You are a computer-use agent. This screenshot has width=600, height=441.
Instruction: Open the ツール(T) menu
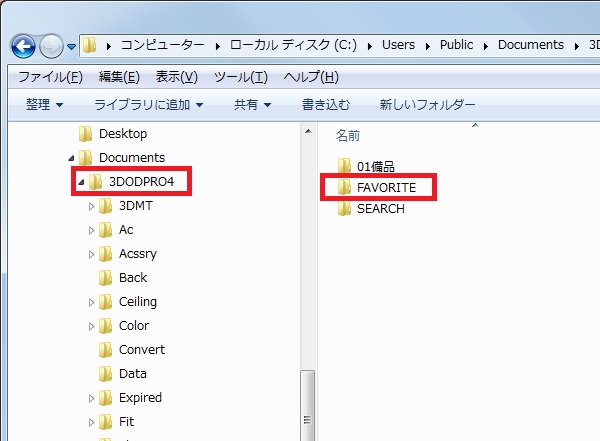240,77
